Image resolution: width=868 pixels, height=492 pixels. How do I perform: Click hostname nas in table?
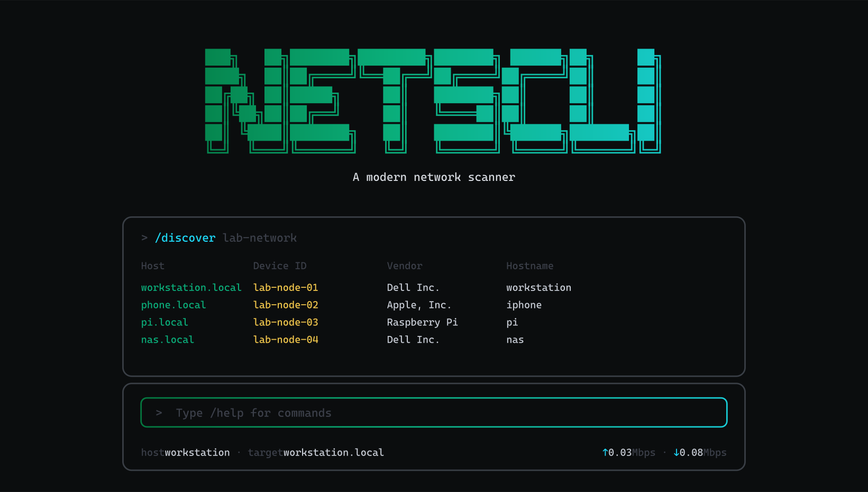tap(515, 340)
